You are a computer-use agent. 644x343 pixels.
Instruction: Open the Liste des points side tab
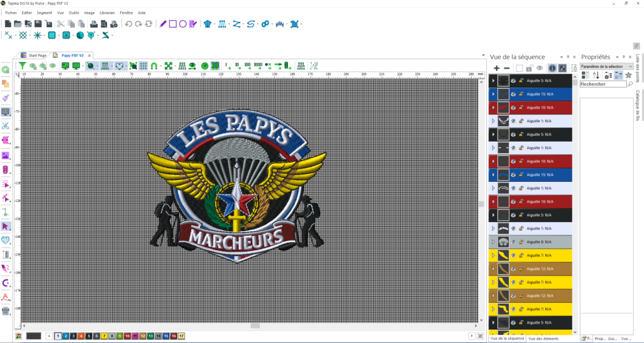pyautogui.click(x=638, y=68)
